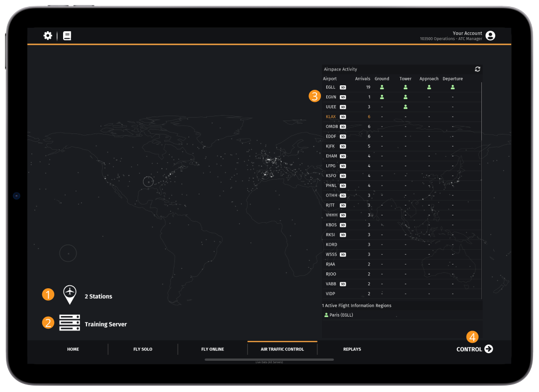Click the account profile avatar icon
The height and width of the screenshot is (392, 539).
click(x=490, y=36)
